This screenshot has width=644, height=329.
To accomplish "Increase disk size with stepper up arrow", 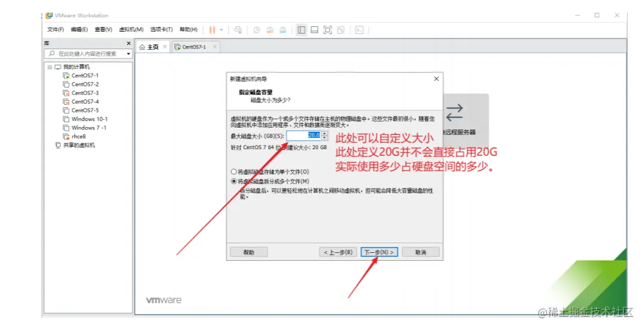I will click(x=324, y=133).
